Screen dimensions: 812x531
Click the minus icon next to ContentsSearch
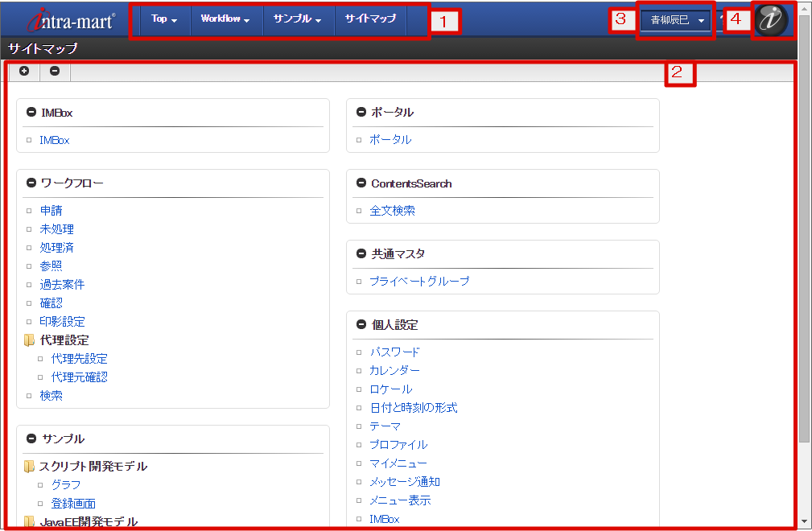(360, 183)
